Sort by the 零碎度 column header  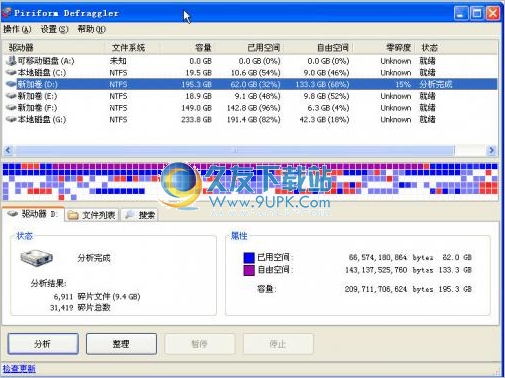coord(383,48)
